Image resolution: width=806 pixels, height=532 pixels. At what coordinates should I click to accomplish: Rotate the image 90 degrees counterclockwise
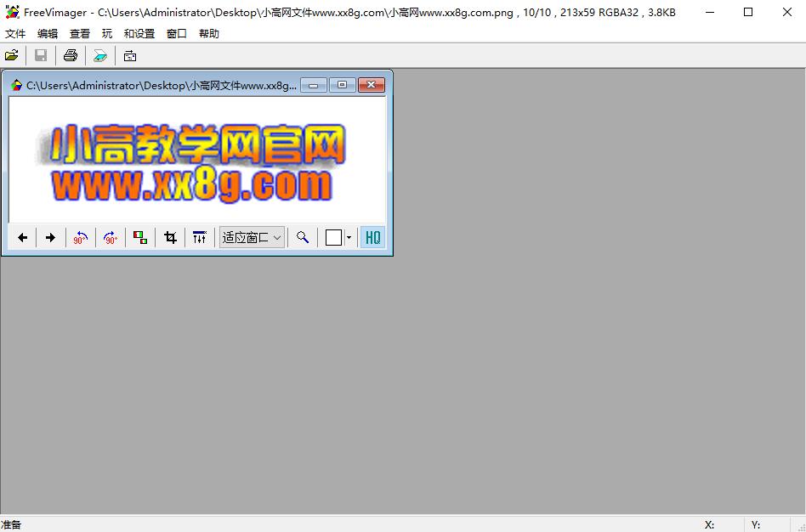80,238
